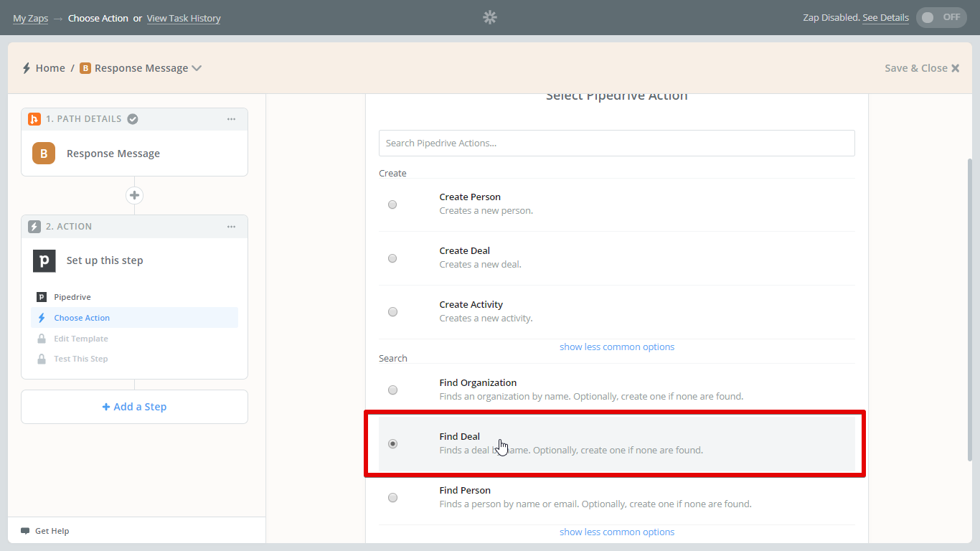Click the page vertical scrollbar

click(x=971, y=309)
